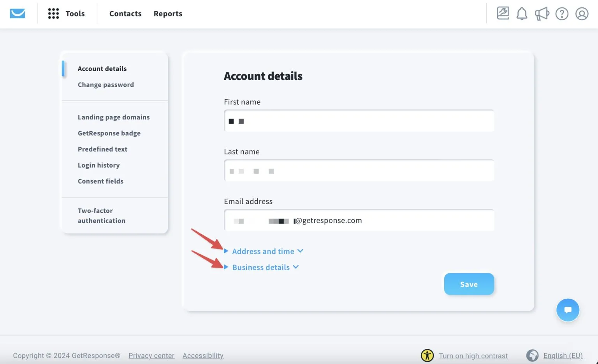The height and width of the screenshot is (364, 598).
Task: Open the Reports menu
Action: (168, 13)
